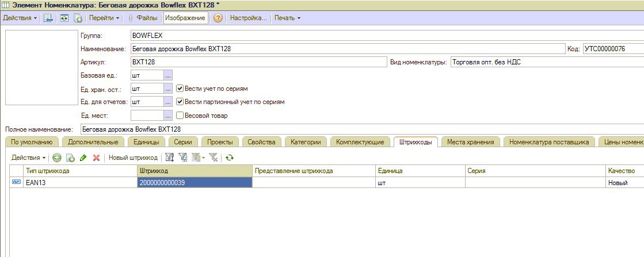
Task: Open Файлы attachments with the paperclip
Action: point(143,18)
